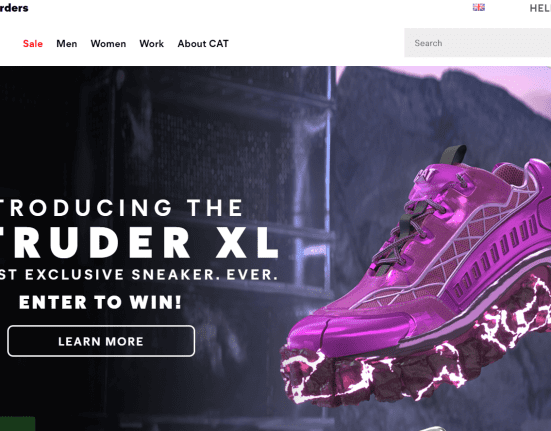Open the About CAT page
This screenshot has height=431, width=551.
203,44
